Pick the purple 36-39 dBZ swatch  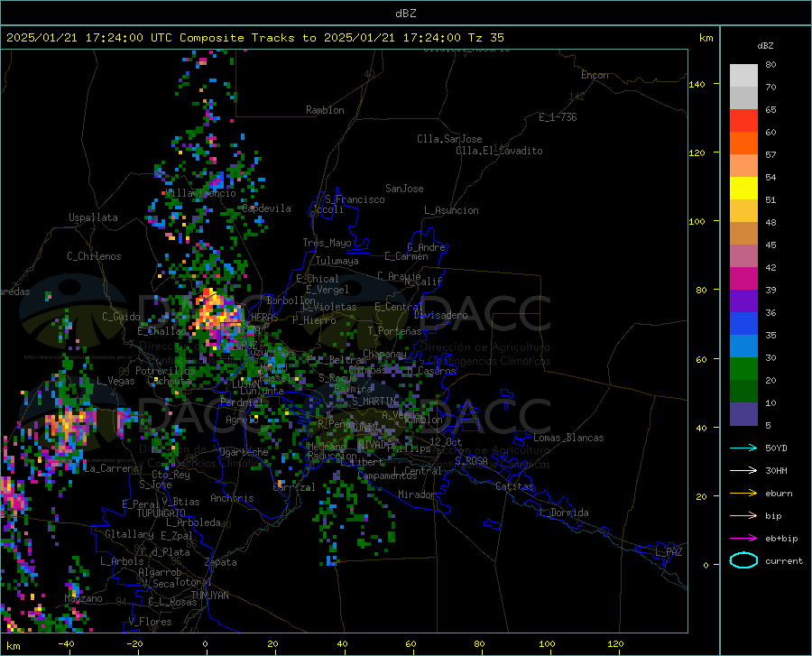[743, 301]
